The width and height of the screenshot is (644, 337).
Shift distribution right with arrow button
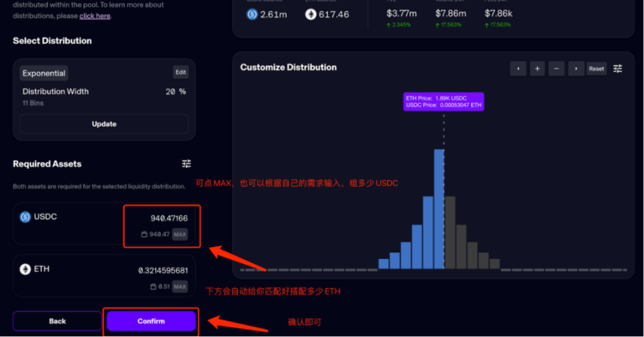(576, 69)
